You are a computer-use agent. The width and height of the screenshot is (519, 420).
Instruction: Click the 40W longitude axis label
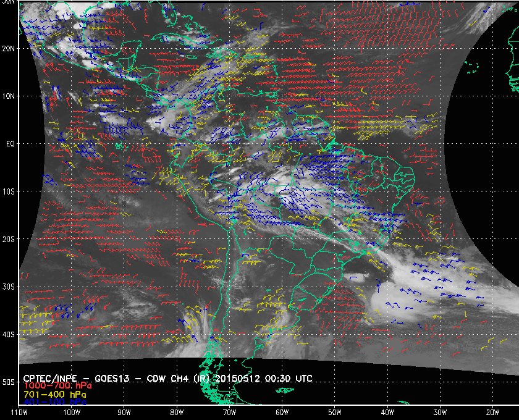click(x=387, y=413)
